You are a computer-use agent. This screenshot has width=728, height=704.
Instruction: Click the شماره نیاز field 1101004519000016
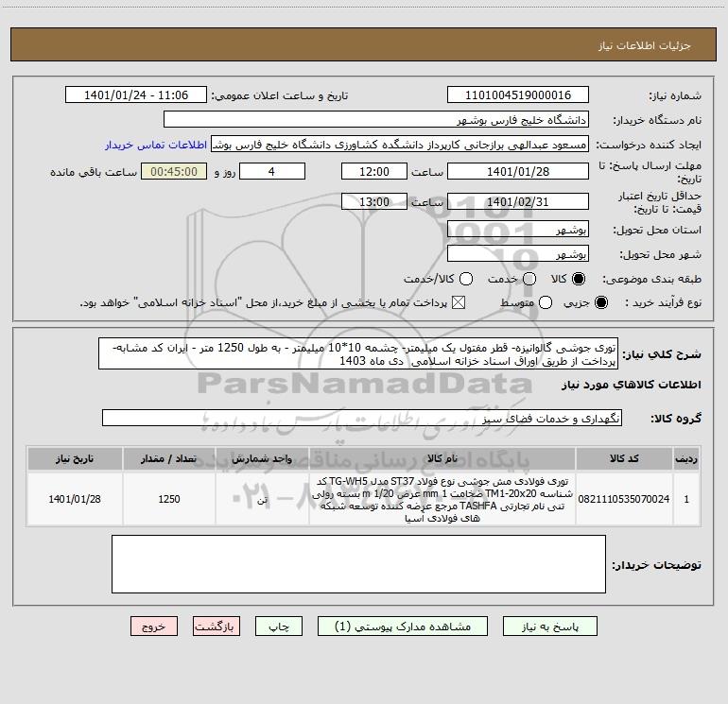pos(518,95)
